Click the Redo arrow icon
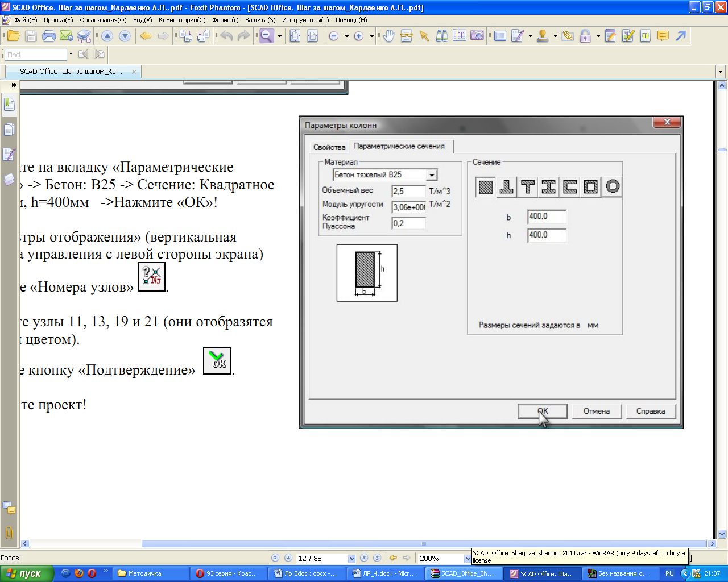 pyautogui.click(x=243, y=36)
